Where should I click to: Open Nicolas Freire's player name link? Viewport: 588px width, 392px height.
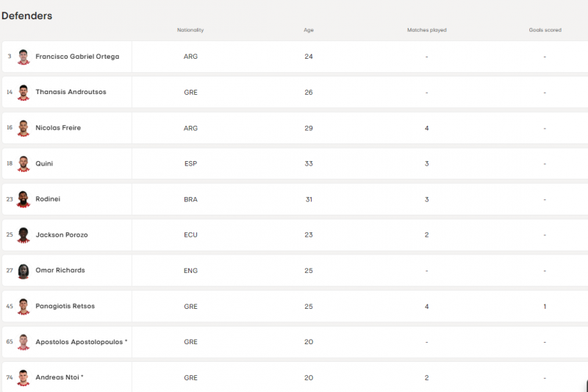pos(58,128)
